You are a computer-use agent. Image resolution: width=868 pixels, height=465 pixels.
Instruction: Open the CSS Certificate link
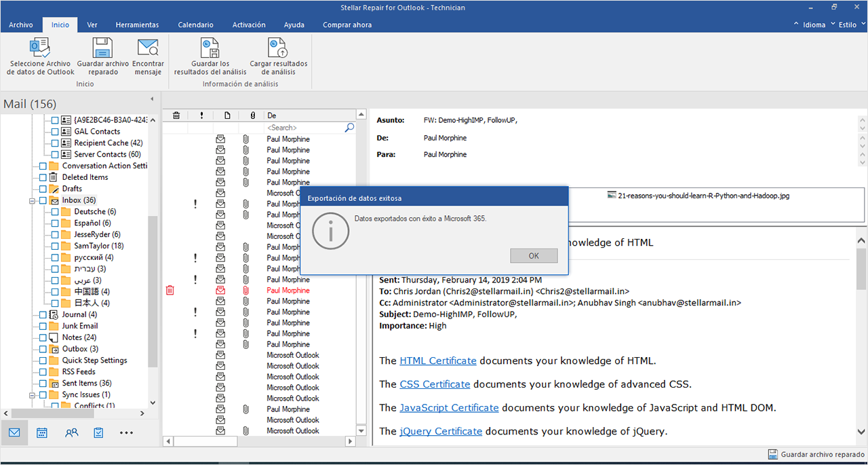435,384
